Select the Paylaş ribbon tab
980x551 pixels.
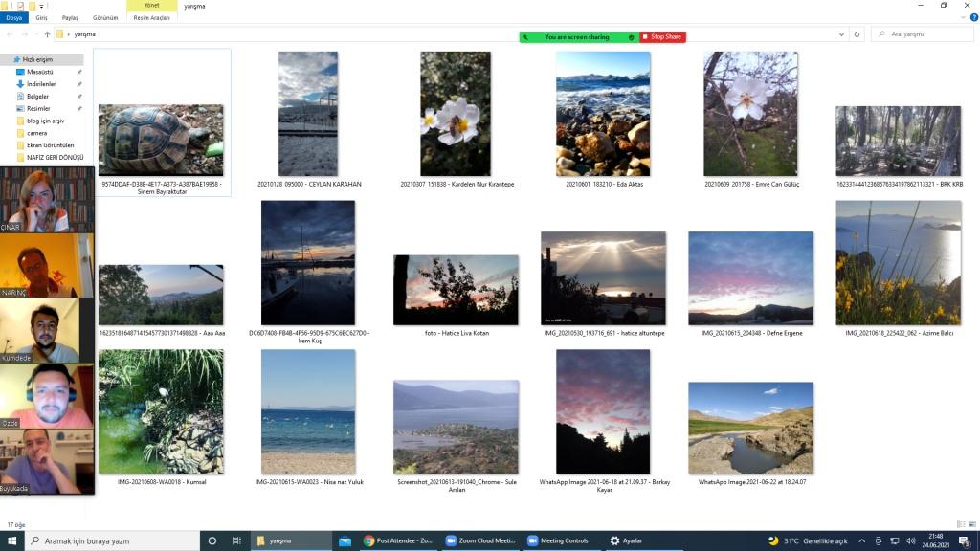pyautogui.click(x=70, y=18)
